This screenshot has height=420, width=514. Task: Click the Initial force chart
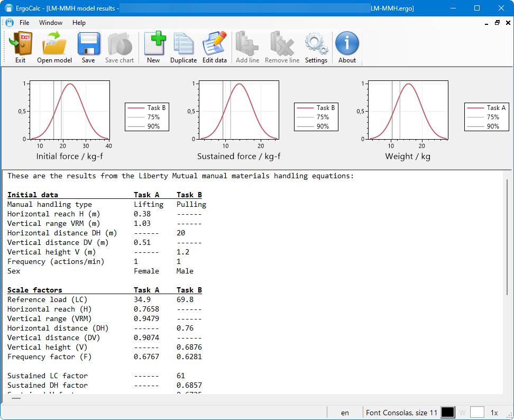70,110
